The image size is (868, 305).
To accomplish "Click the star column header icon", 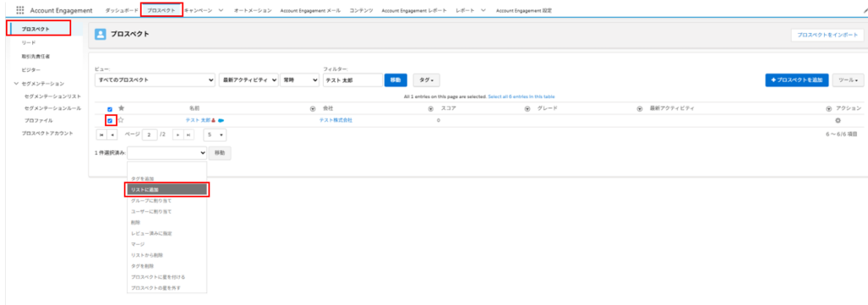I will point(121,108).
